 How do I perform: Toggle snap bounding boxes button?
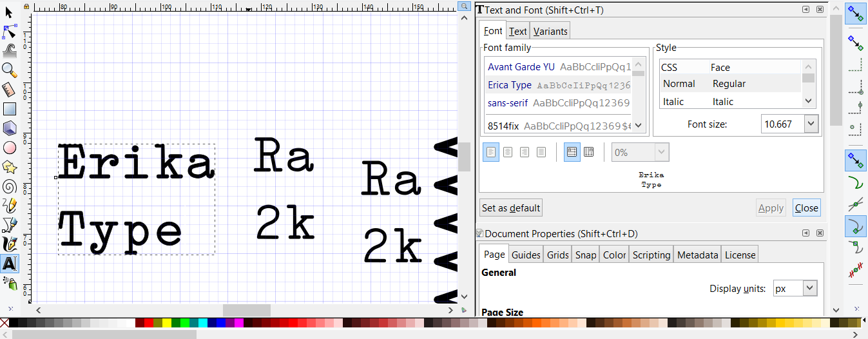pos(856,43)
